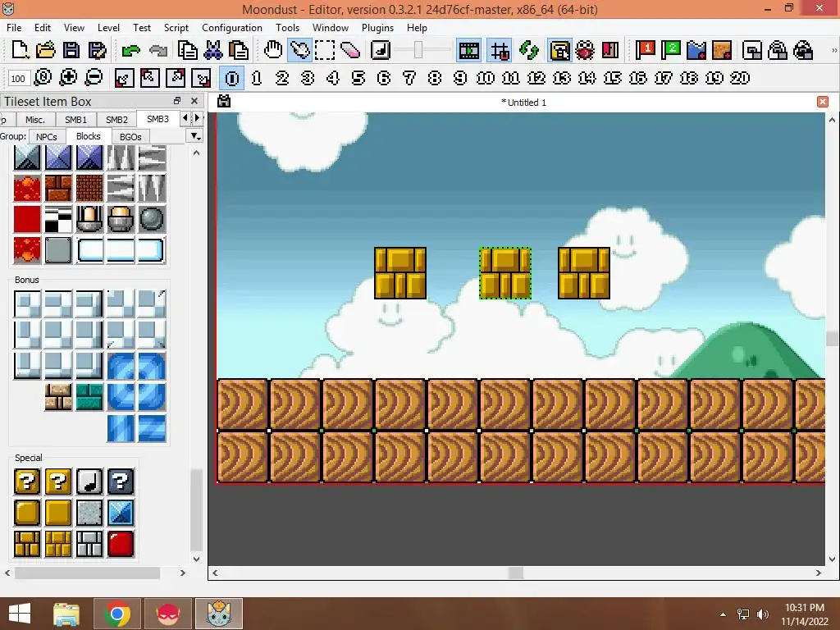Open the red bookmark toolbar icon
840x630 pixels.
pos(610,50)
